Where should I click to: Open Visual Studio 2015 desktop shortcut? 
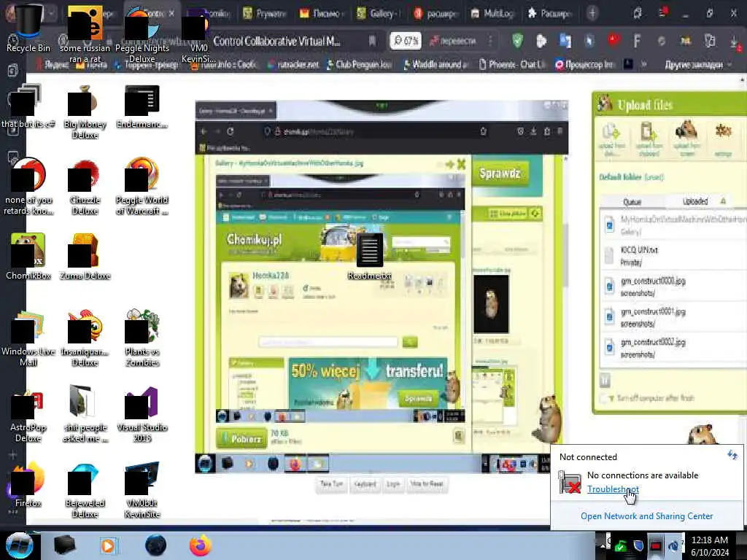pyautogui.click(x=142, y=413)
